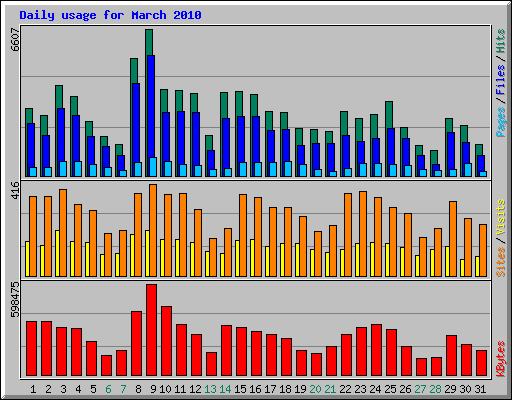Click the tallest red KBytes bar above day 9
This screenshot has height=400, width=512.
point(151,330)
